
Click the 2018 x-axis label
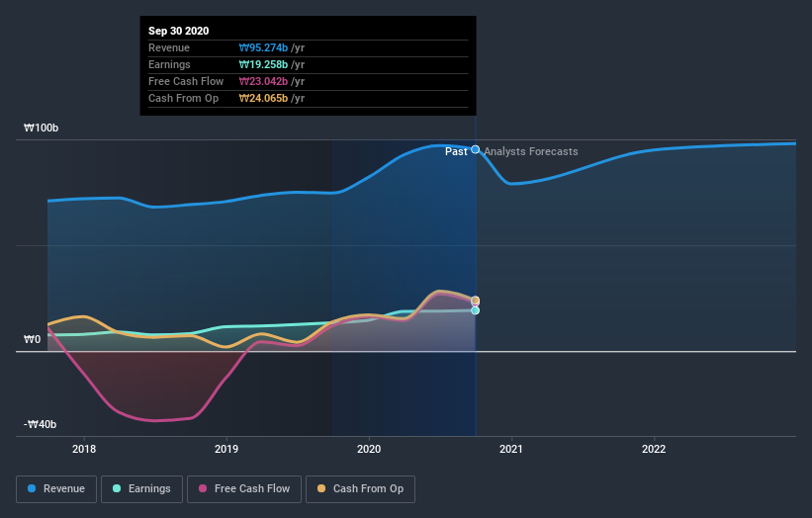click(x=84, y=449)
